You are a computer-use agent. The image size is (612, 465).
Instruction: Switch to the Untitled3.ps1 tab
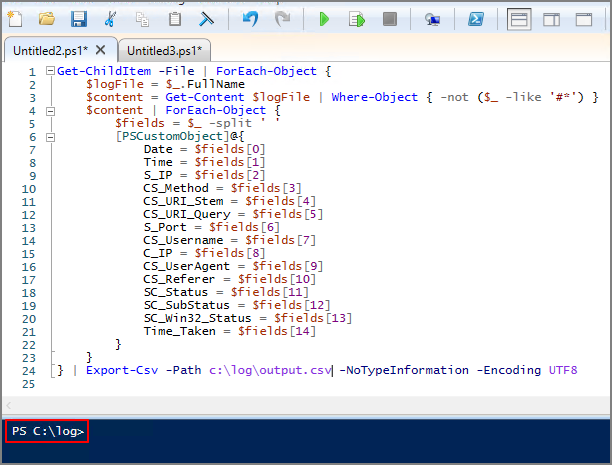click(x=164, y=51)
